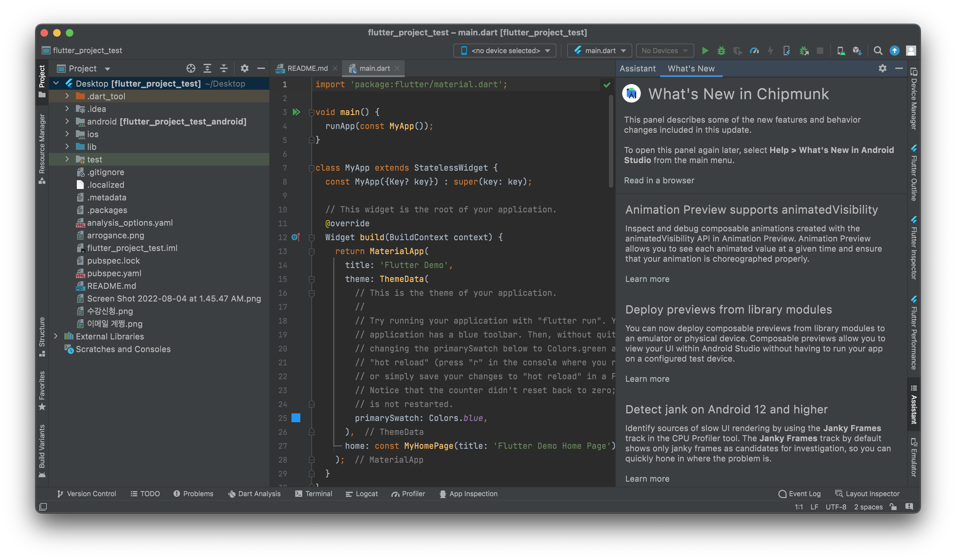The width and height of the screenshot is (956, 560).
Task: Click run gutter arrow beside main()
Action: click(296, 112)
